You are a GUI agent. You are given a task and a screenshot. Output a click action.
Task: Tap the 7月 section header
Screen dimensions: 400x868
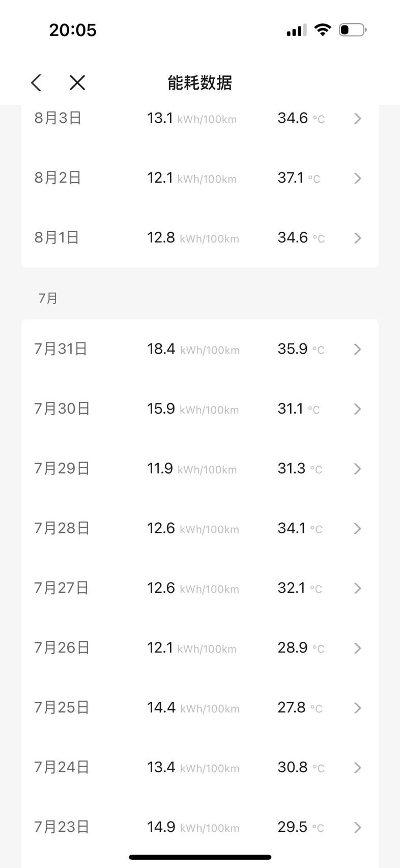point(48,298)
